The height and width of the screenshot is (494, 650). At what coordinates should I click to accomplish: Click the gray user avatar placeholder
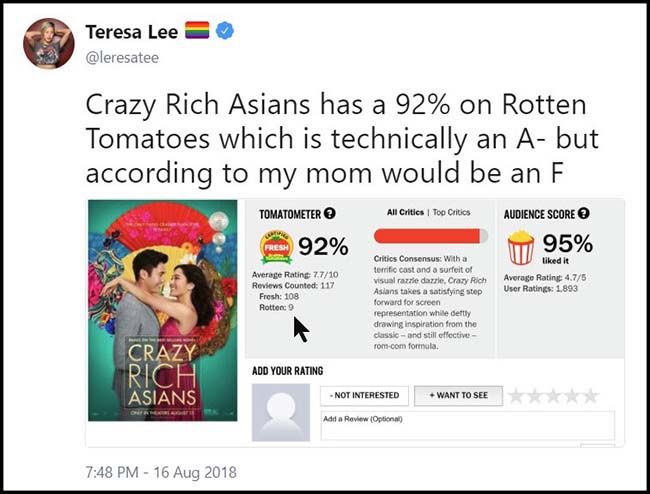[280, 411]
